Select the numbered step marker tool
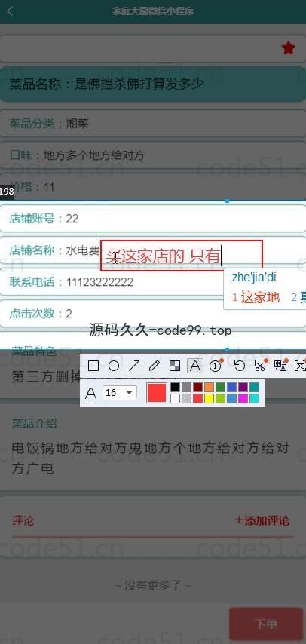This screenshot has width=306, height=644. tap(216, 366)
